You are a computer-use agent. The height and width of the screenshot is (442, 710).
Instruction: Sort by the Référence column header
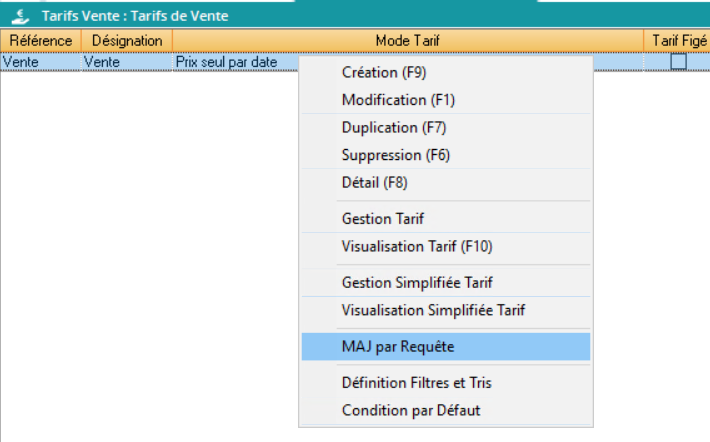tap(41, 40)
